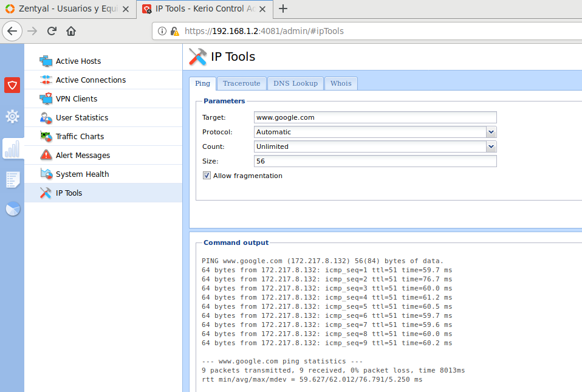Open VPN Clients in the sidebar

(x=103, y=98)
